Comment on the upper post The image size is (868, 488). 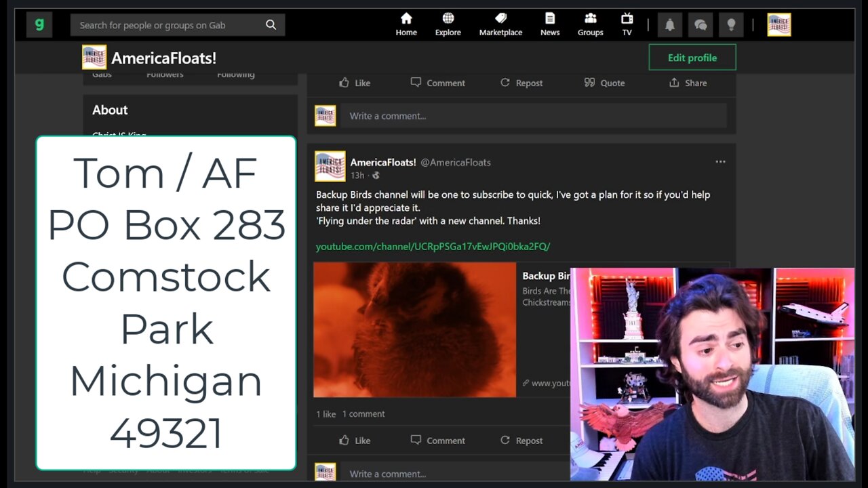coord(438,83)
